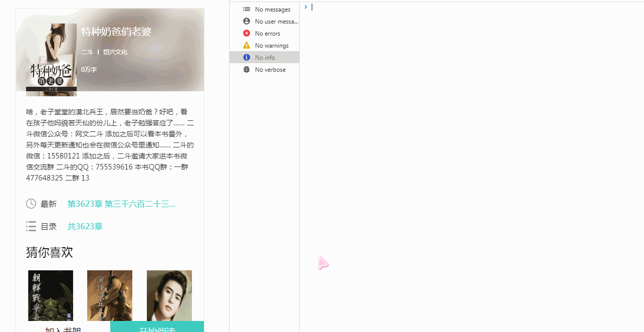The height and width of the screenshot is (332, 644).
Task: Toggle the No warnings console filter
Action: [x=271, y=45]
